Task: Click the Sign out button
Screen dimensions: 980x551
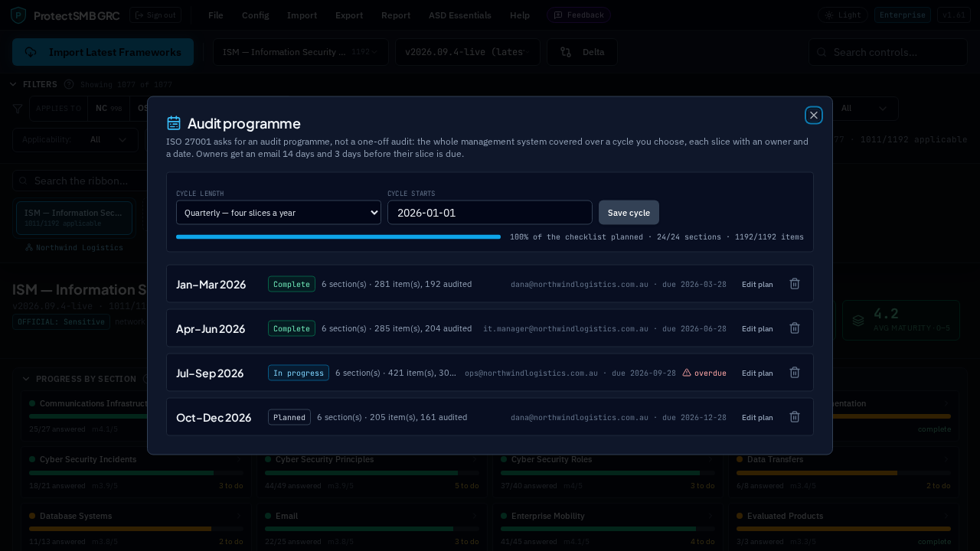Action: click(155, 15)
